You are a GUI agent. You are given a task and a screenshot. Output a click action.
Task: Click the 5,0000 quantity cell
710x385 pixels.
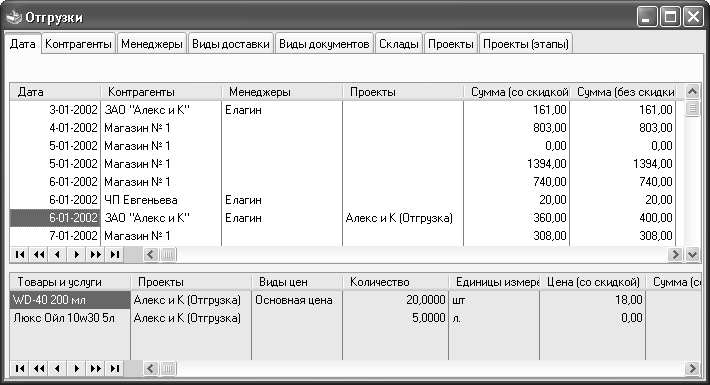pos(396,318)
